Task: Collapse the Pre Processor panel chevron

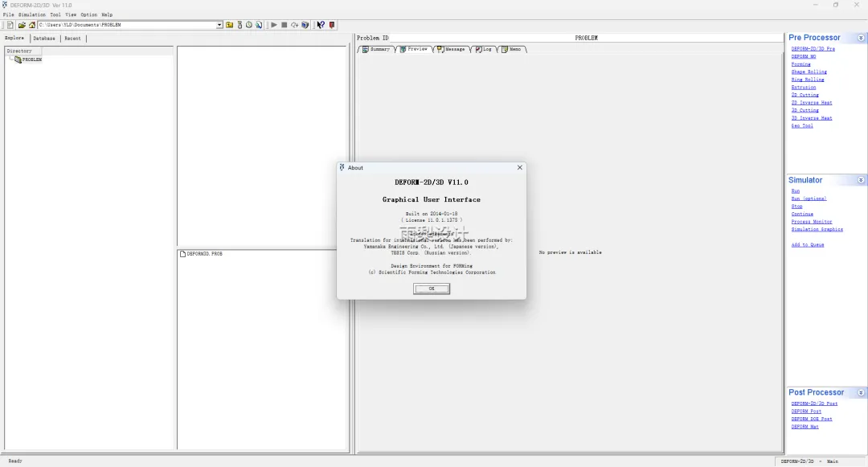Action: (861, 38)
